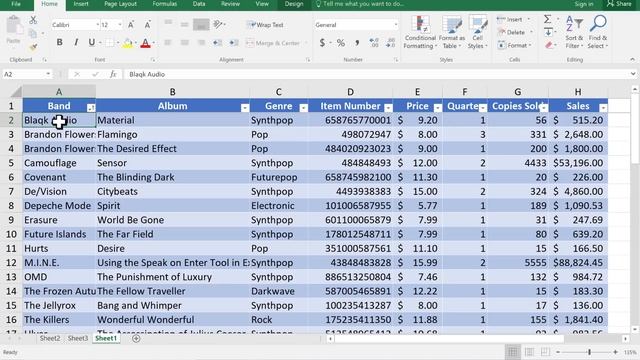Screen dimensions: 640x360
Task: Click the Bold formatting icon
Action: tap(60, 42)
